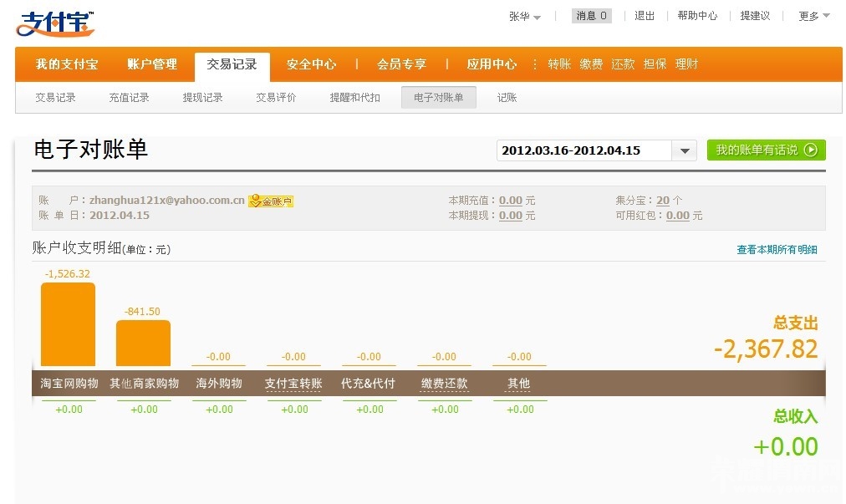Viewport: 846px width, 504px height.
Task: Click the 可用红包 0.00 link
Action: click(x=678, y=216)
